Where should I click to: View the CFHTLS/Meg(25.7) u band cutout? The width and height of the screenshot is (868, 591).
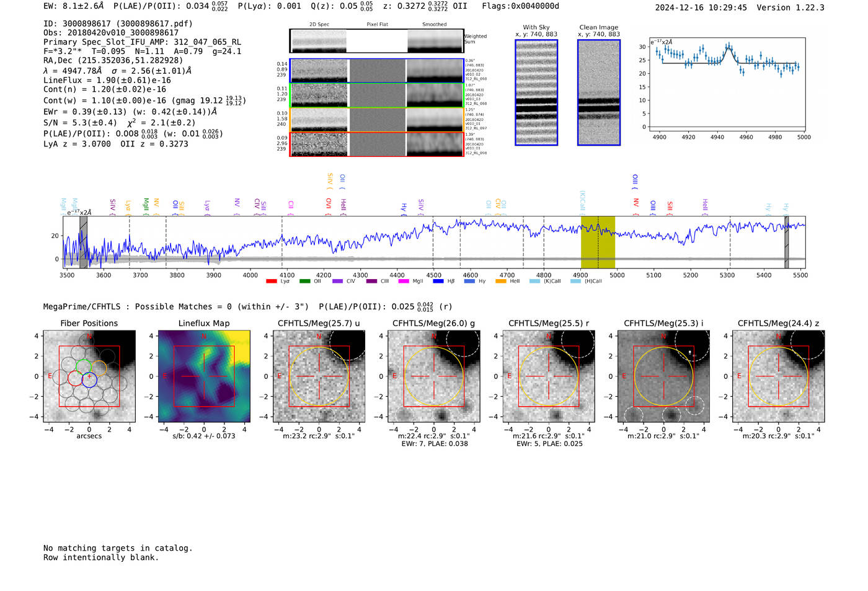tap(319, 376)
